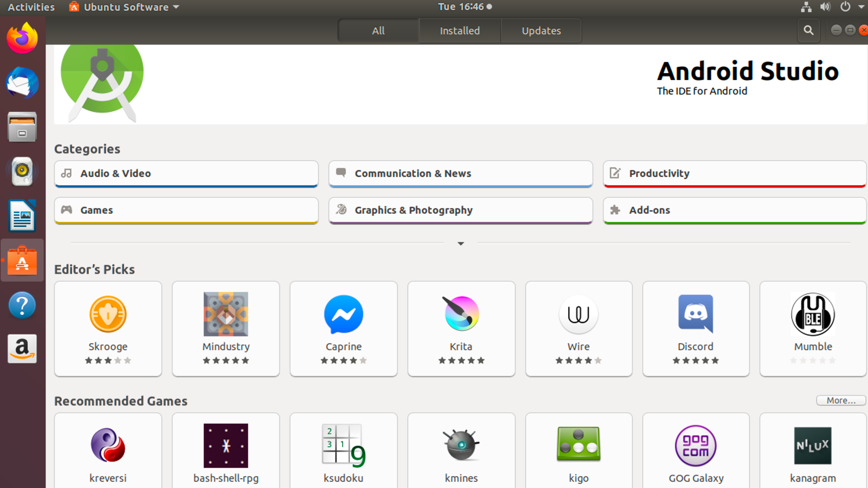Click the More... button for games
868x488 pixels.
[841, 400]
